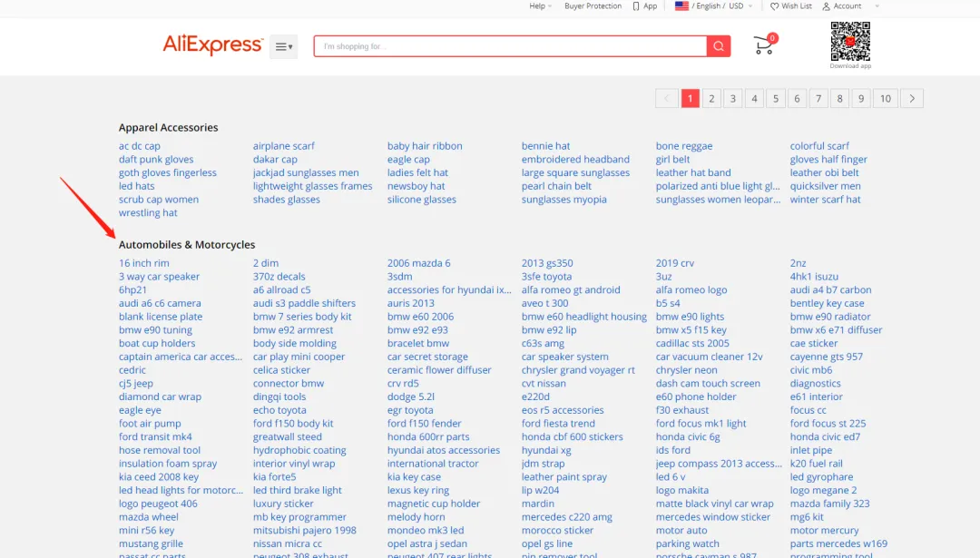Click the red search magnifier button
The image size is (980, 558).
click(719, 46)
